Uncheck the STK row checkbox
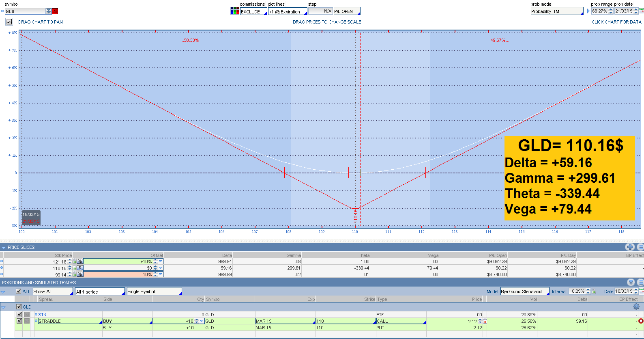The width and height of the screenshot is (644, 339). 19,314
